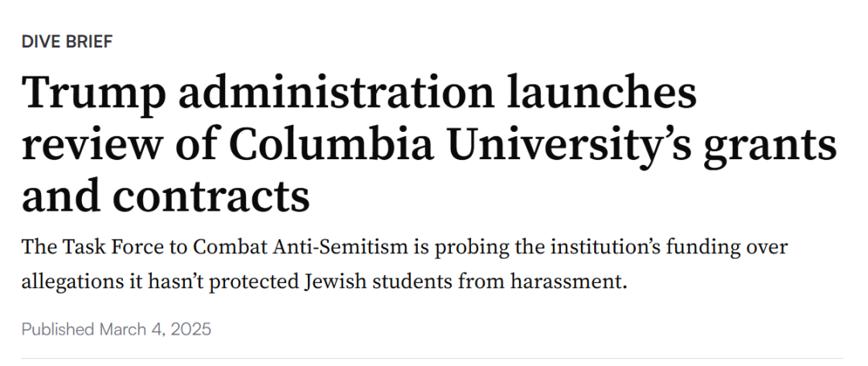The width and height of the screenshot is (868, 366).
Task: Click the date "March 4, 2025"
Action: [x=156, y=330]
